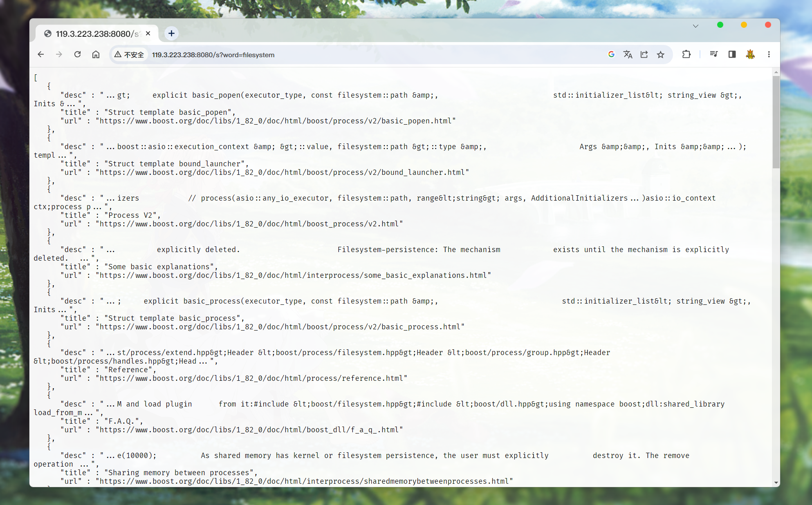Open the tab search chevron
The height and width of the screenshot is (505, 812).
[x=695, y=25]
